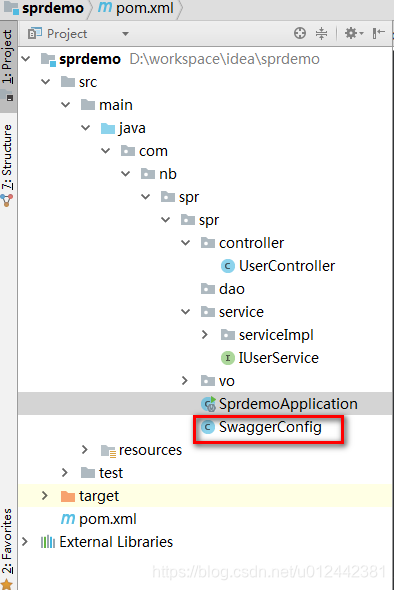Click the SwaggerConfig class icon
Image resolution: width=394 pixels, height=590 pixels.
tap(207, 427)
